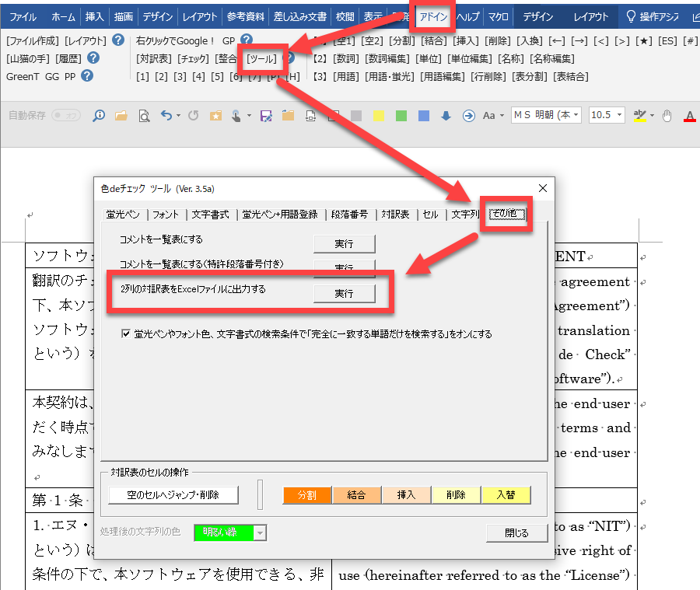Click the orange 分割 button

(x=307, y=494)
